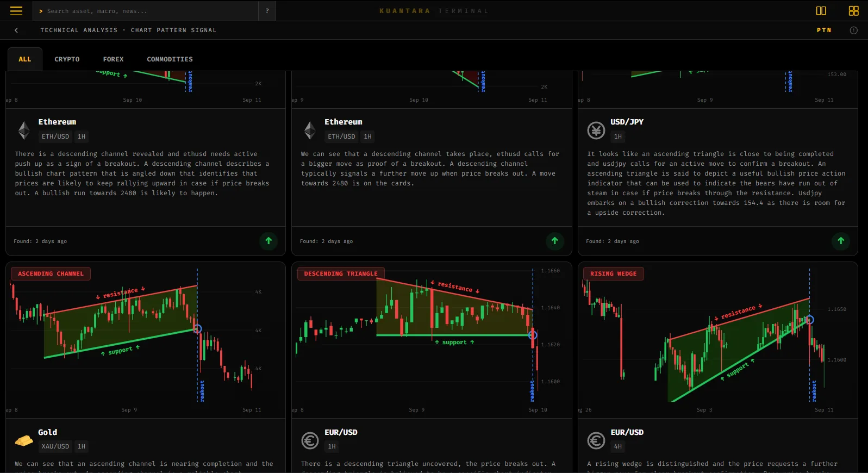Click ETH/USD tag on second Ethereum card
The width and height of the screenshot is (868, 473).
point(341,136)
